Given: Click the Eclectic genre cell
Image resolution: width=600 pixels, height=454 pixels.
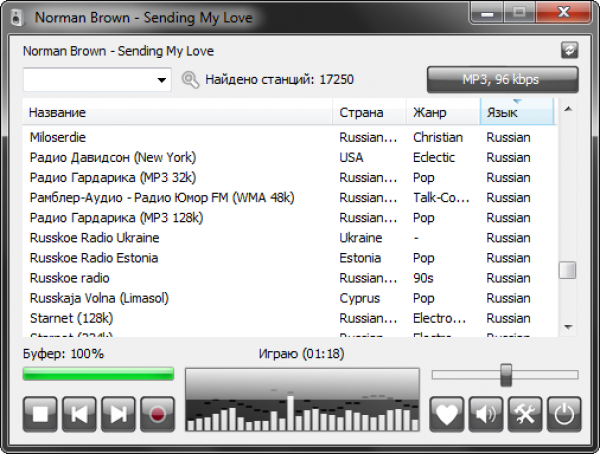Looking at the screenshot, I should click(x=434, y=157).
